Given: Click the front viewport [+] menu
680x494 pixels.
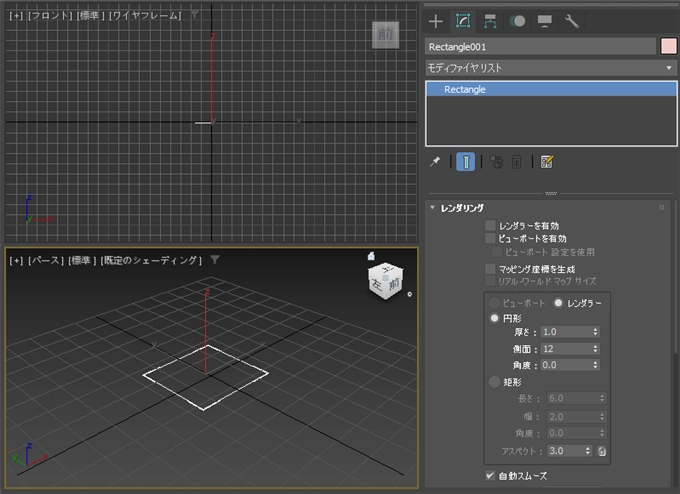Looking at the screenshot, I should [x=16, y=16].
